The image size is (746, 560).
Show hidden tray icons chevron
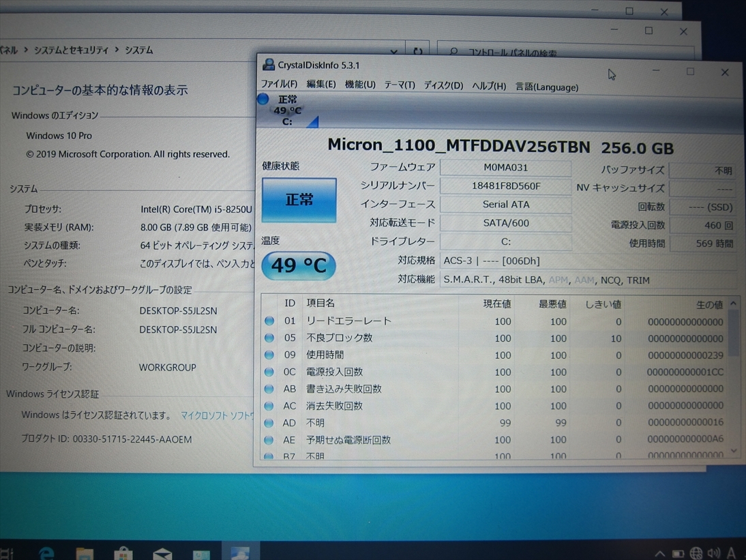tap(660, 553)
